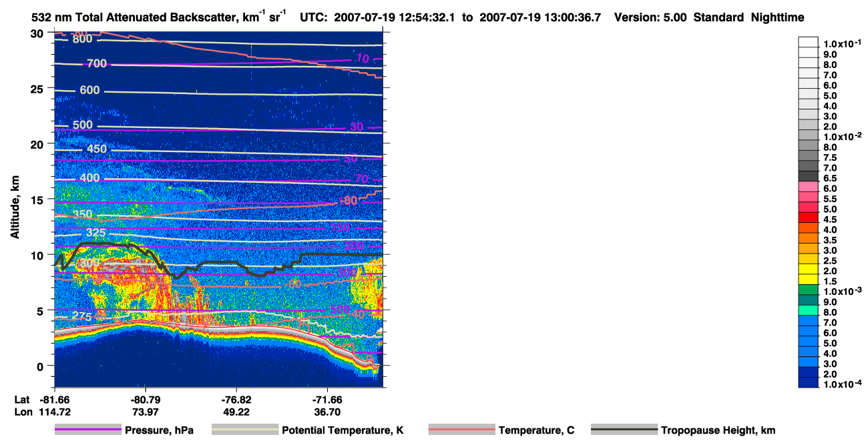
Task: Click the "Potential Temperature, K" legend label
Action: 343,430
